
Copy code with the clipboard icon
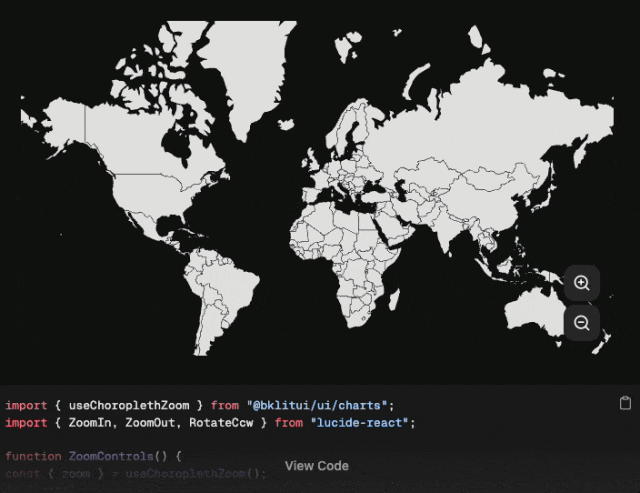point(625,403)
